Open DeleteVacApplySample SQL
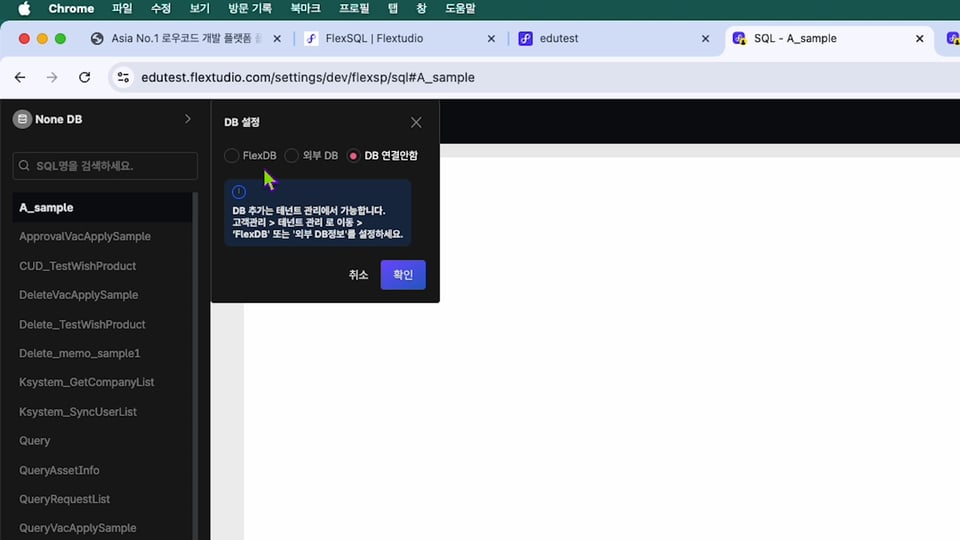The height and width of the screenshot is (540, 960). (78, 294)
